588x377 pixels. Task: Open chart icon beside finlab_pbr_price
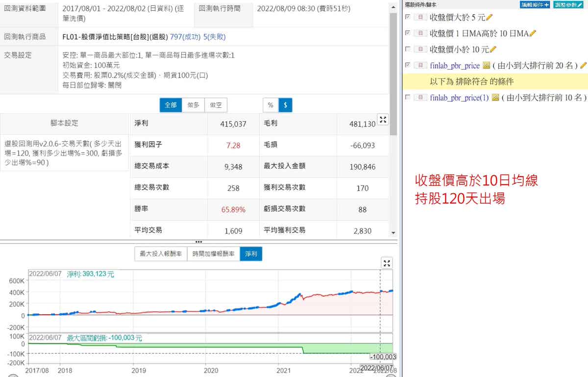486,65
